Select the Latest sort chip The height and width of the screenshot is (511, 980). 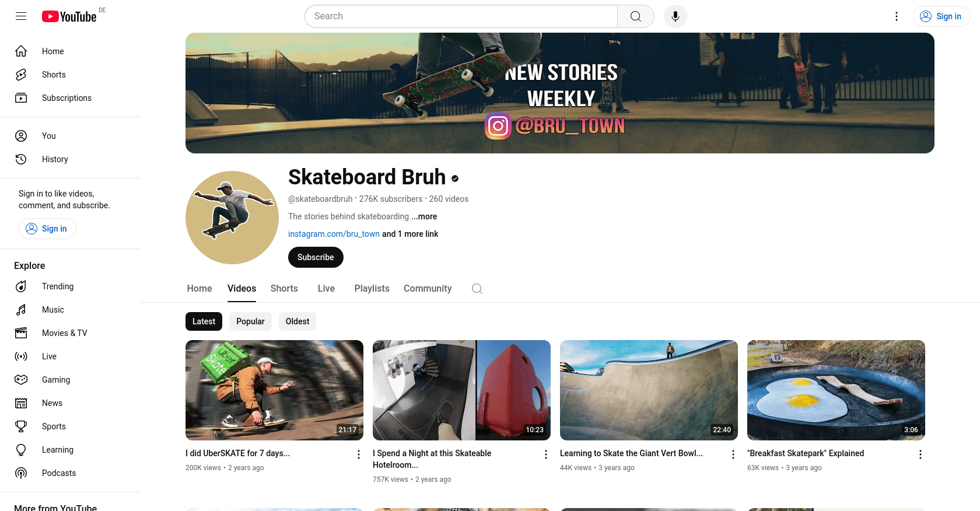pos(204,321)
